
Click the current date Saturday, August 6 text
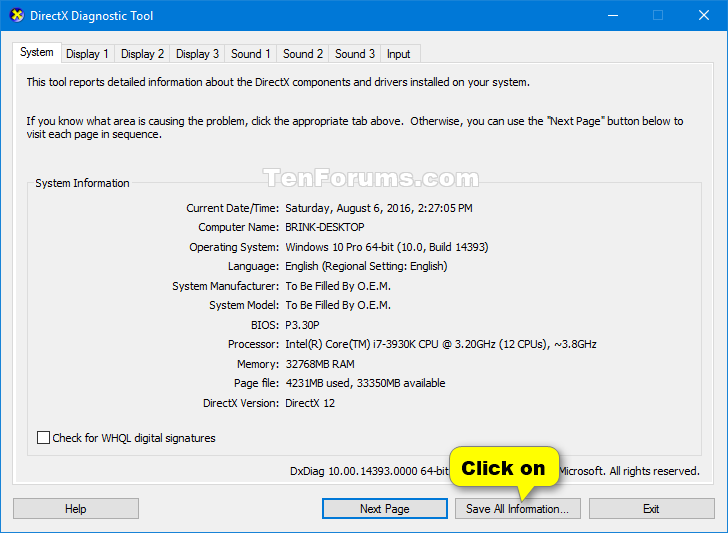(x=378, y=208)
